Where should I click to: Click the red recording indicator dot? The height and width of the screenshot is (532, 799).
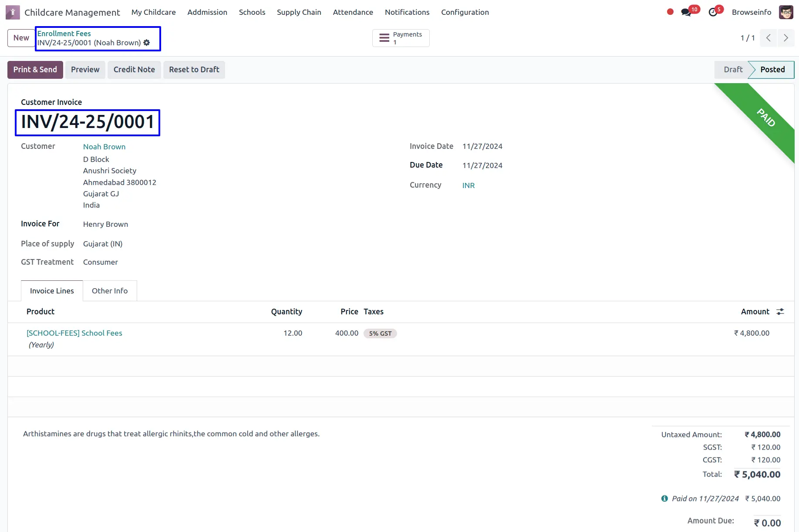pyautogui.click(x=670, y=12)
